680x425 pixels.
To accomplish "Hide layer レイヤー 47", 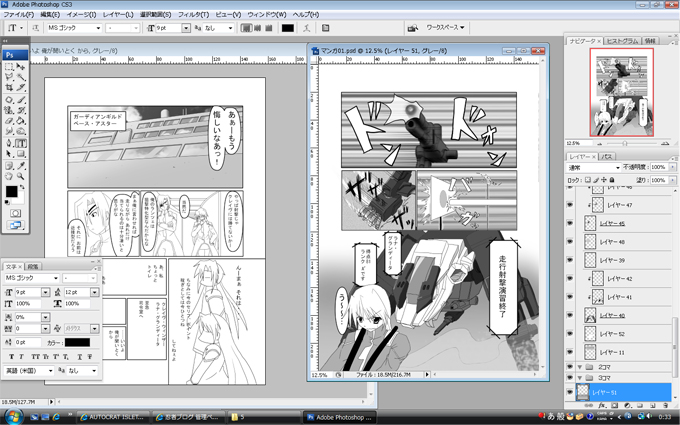I will pyautogui.click(x=569, y=205).
